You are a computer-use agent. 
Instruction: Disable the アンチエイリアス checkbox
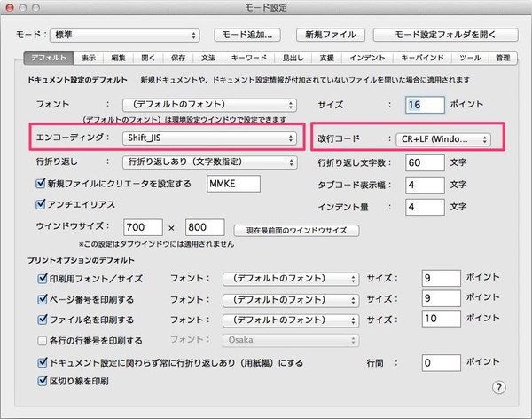tap(40, 205)
